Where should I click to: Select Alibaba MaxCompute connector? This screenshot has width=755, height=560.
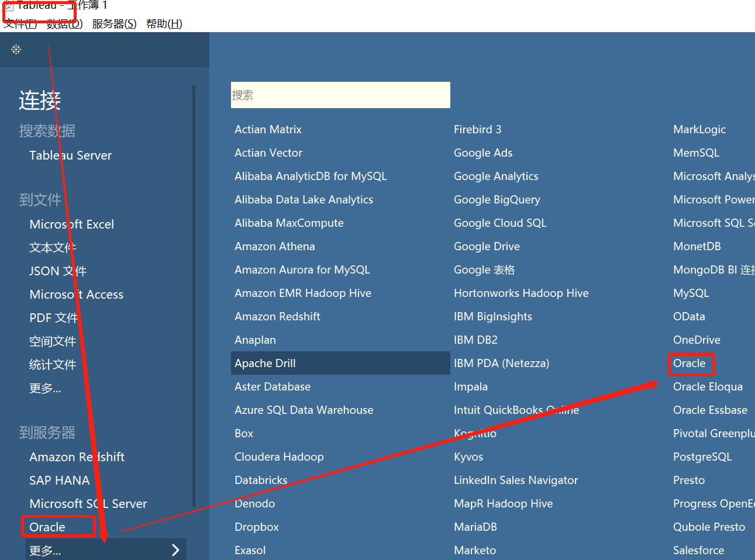[289, 223]
